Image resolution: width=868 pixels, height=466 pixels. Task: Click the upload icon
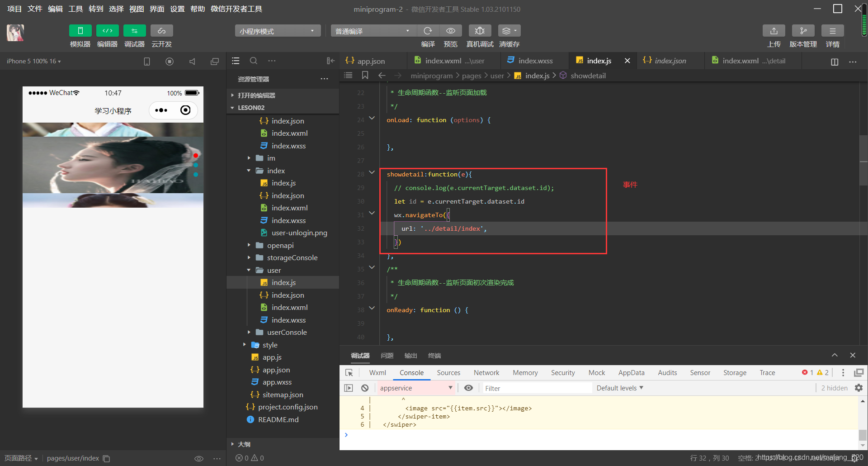774,31
